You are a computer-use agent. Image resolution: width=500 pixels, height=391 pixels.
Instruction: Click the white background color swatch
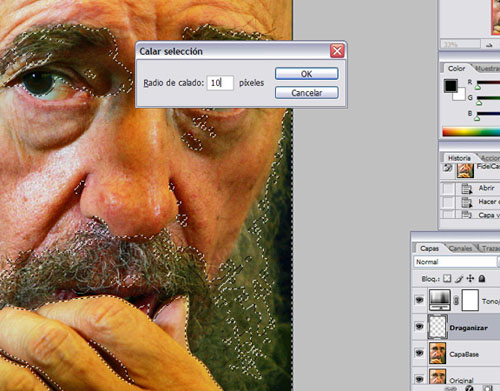point(460,95)
